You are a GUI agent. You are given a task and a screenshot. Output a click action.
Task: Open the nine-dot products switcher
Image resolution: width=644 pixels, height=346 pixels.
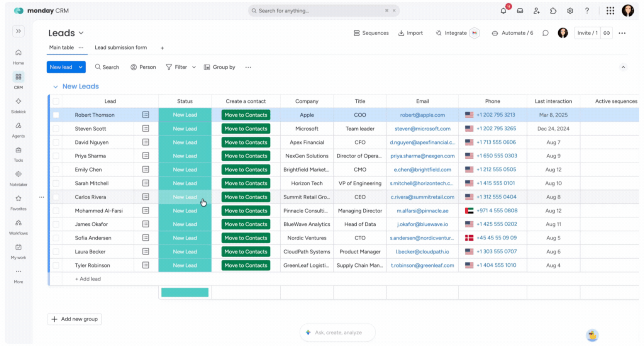click(x=610, y=11)
